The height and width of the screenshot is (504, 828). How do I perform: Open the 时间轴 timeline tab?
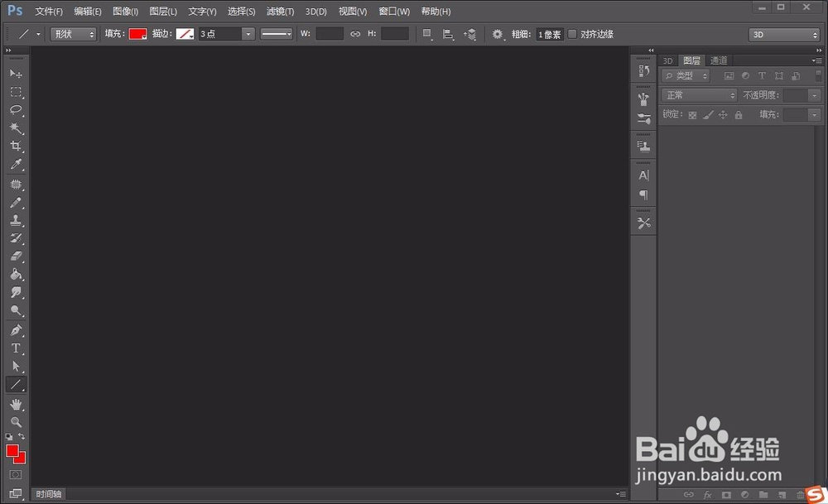click(x=49, y=494)
